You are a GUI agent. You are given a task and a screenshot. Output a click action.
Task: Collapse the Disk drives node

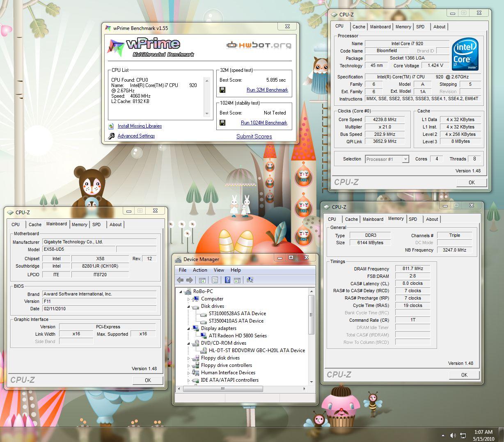tap(189, 307)
